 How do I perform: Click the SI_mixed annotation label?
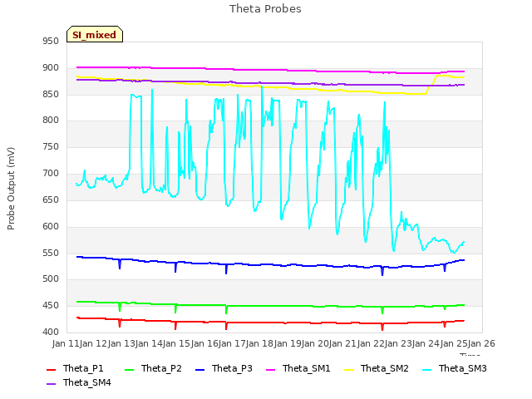pos(94,35)
